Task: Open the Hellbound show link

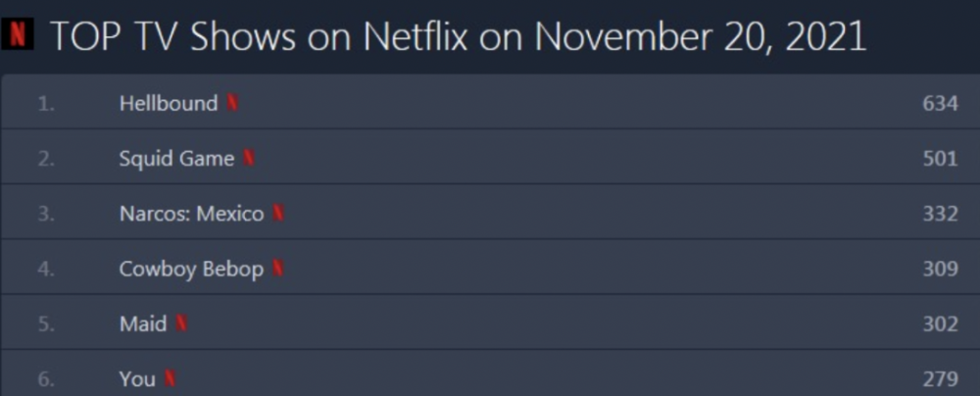Action: 169,103
